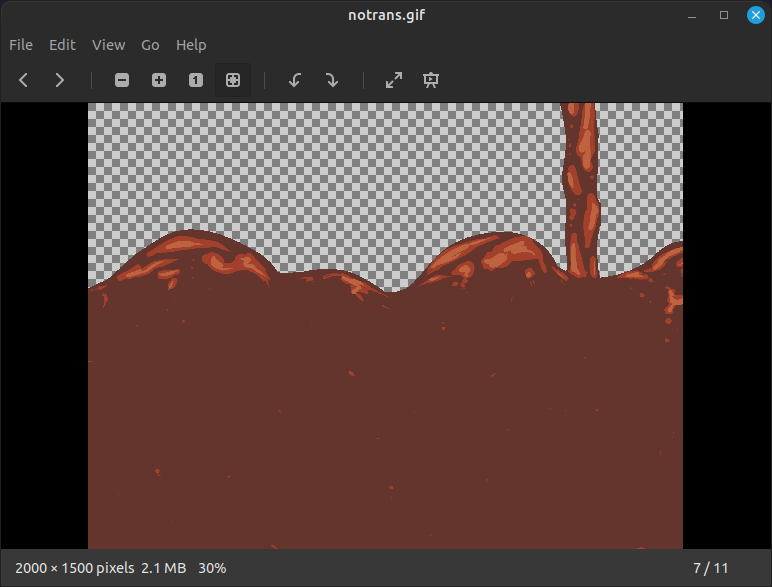Rotate image counterclockwise
This screenshot has width=772, height=587.
[x=295, y=80]
